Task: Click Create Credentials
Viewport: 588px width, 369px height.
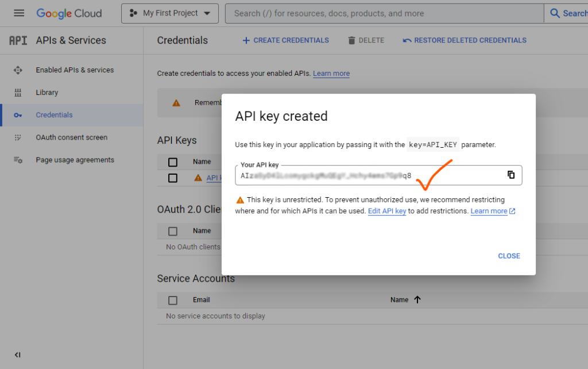Action: click(286, 40)
